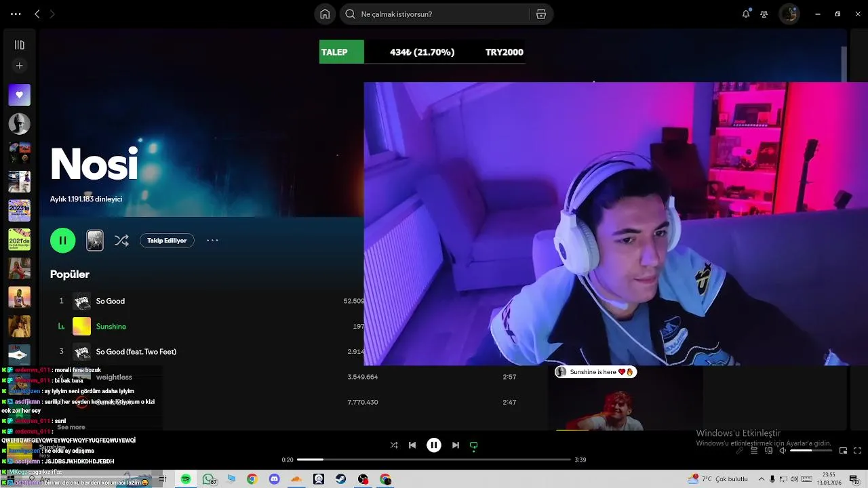
Task: Adjust the Spotify volume slider
Action: [811, 451]
